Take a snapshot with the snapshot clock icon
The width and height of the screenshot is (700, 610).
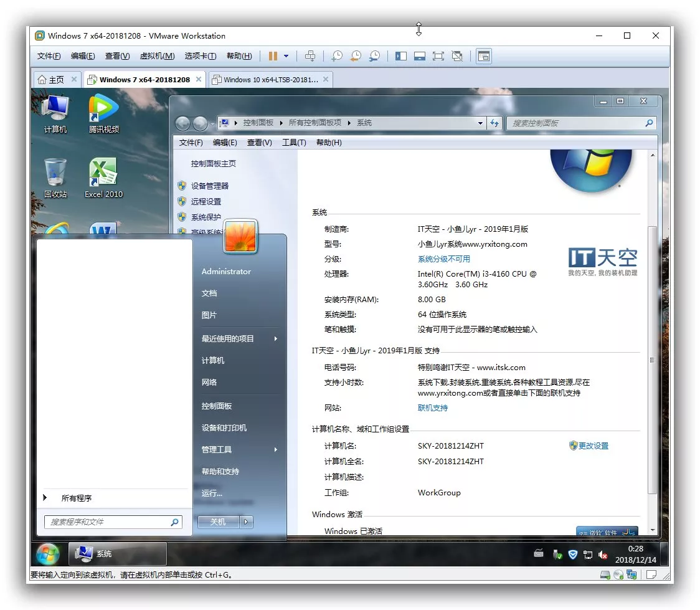pos(336,56)
